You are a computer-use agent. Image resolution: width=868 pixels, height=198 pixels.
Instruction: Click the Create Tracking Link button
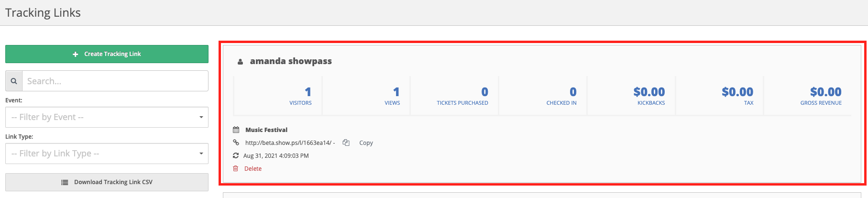107,54
